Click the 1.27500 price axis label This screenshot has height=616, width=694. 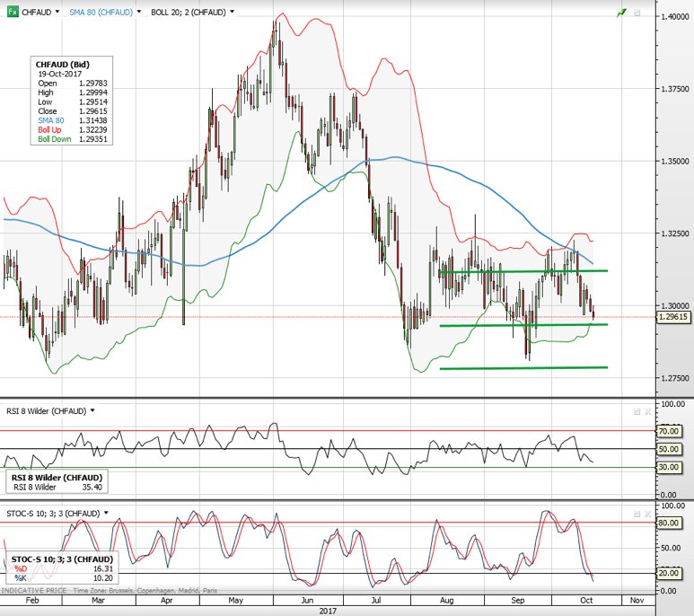675,378
